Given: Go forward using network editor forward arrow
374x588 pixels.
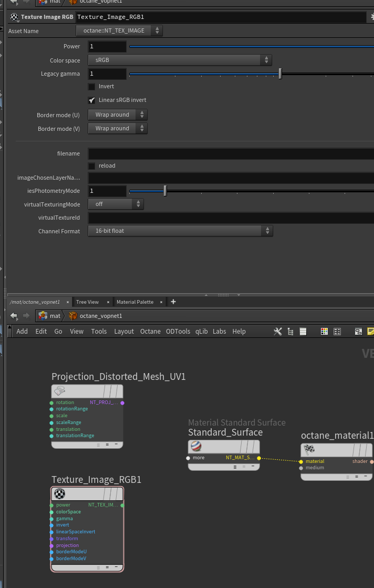Looking at the screenshot, I should [26, 316].
